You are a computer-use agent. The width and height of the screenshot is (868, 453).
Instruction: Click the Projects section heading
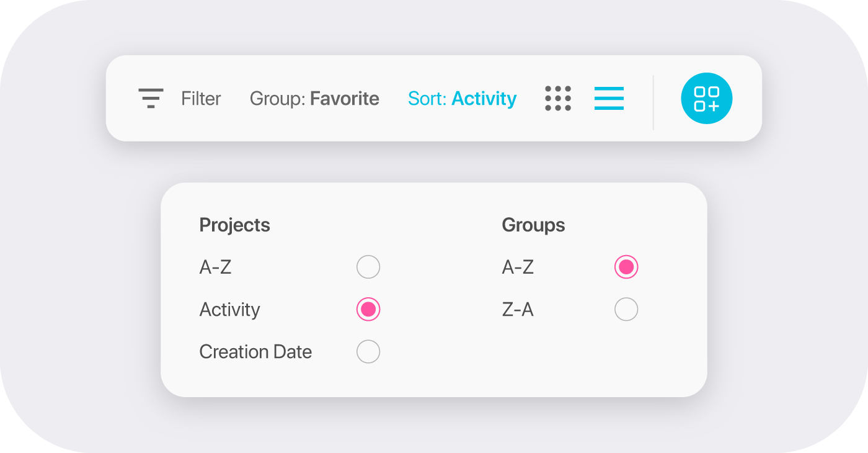point(234,225)
